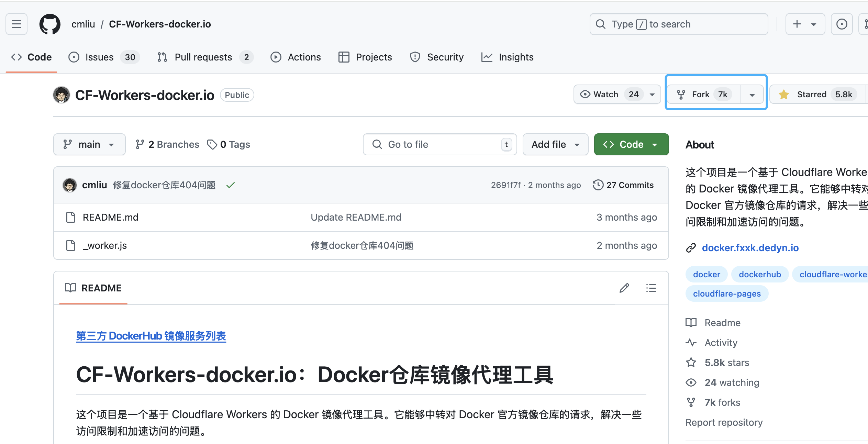Viewport: 868px width, 444px height.
Task: Expand the Create new dropdown arrow
Action: 814,24
